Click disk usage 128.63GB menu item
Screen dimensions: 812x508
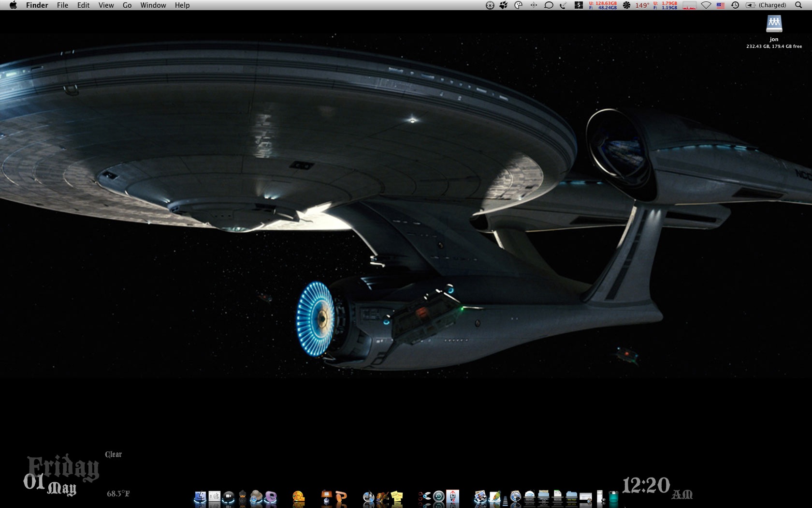pyautogui.click(x=603, y=5)
